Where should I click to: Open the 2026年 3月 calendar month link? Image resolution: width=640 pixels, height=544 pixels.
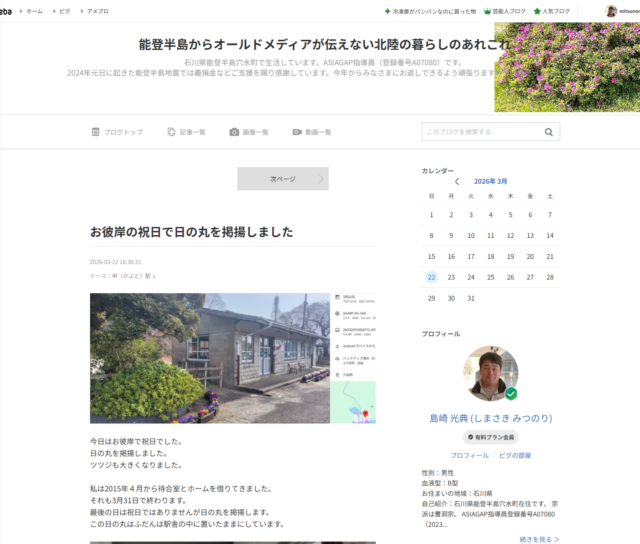click(x=490, y=182)
